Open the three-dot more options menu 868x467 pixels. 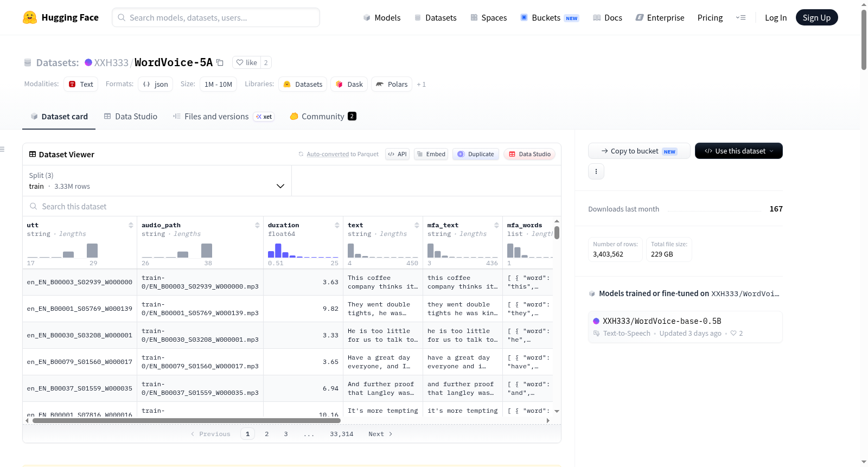[x=596, y=171]
